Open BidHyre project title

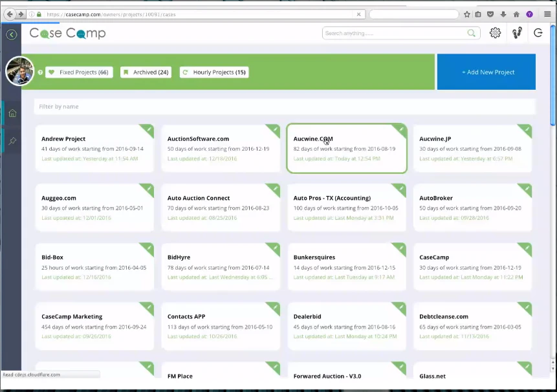pyautogui.click(x=179, y=257)
